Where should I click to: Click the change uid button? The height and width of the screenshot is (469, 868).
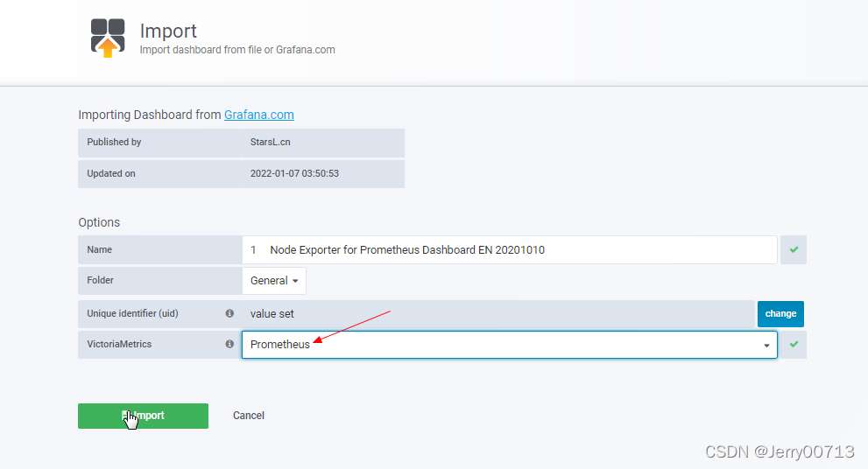tap(780, 313)
